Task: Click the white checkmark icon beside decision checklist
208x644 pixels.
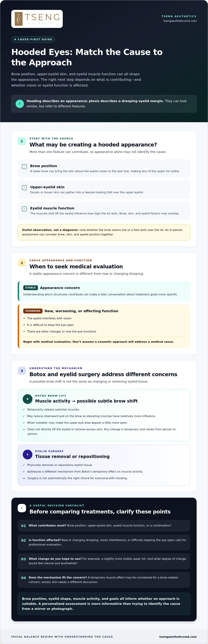Action: 22,508
